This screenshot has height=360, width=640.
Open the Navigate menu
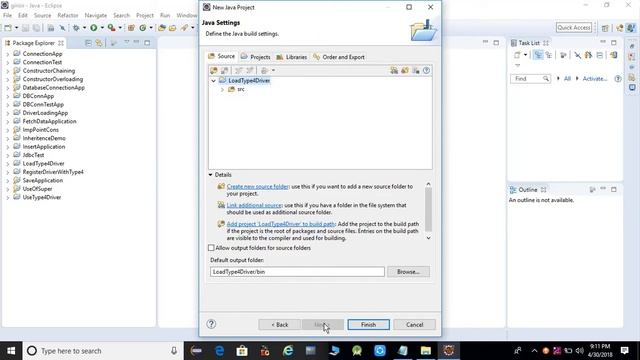click(x=96, y=15)
